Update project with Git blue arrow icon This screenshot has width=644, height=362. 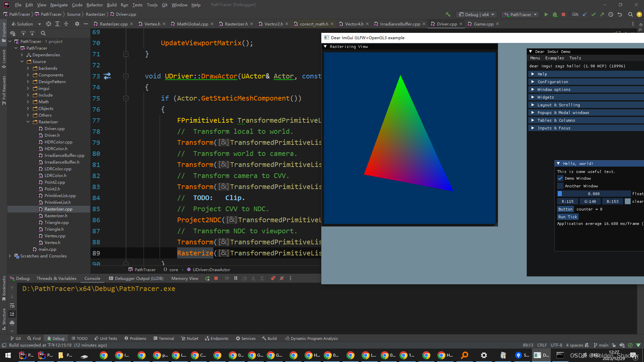(585, 14)
